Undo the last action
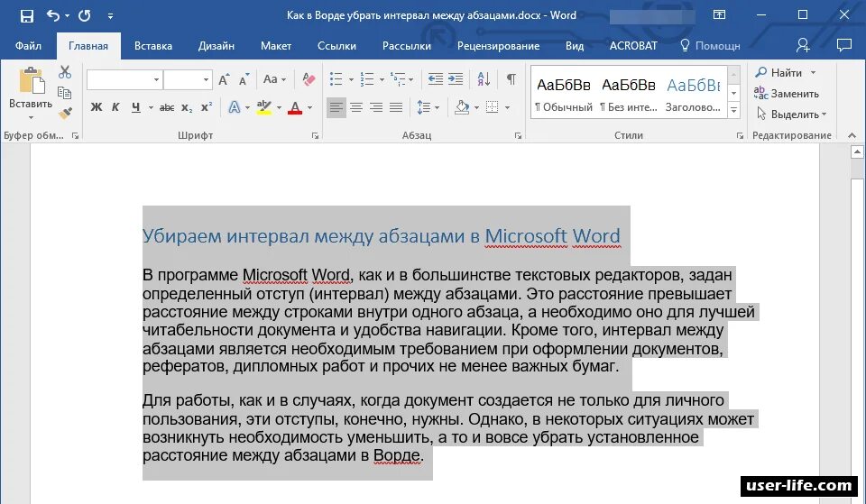This screenshot has height=504, width=866. (52, 15)
